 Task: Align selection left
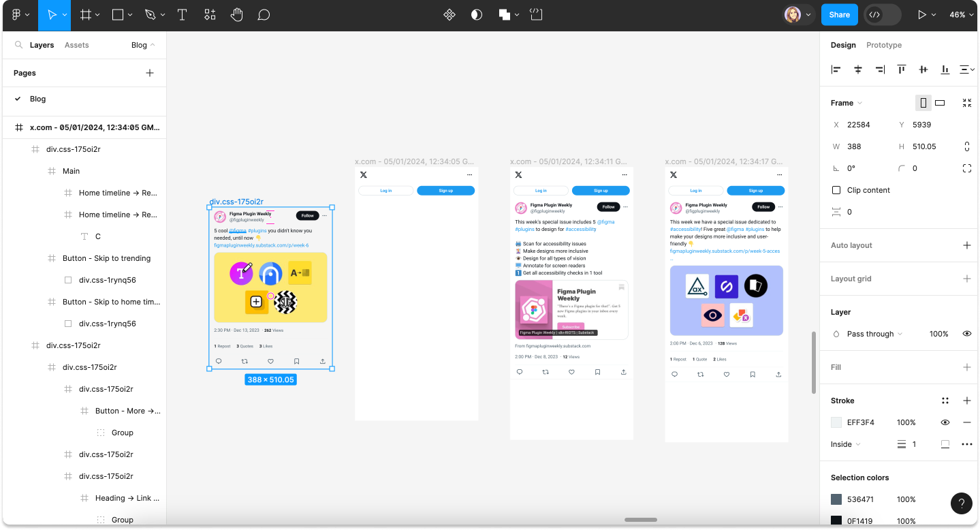click(836, 69)
